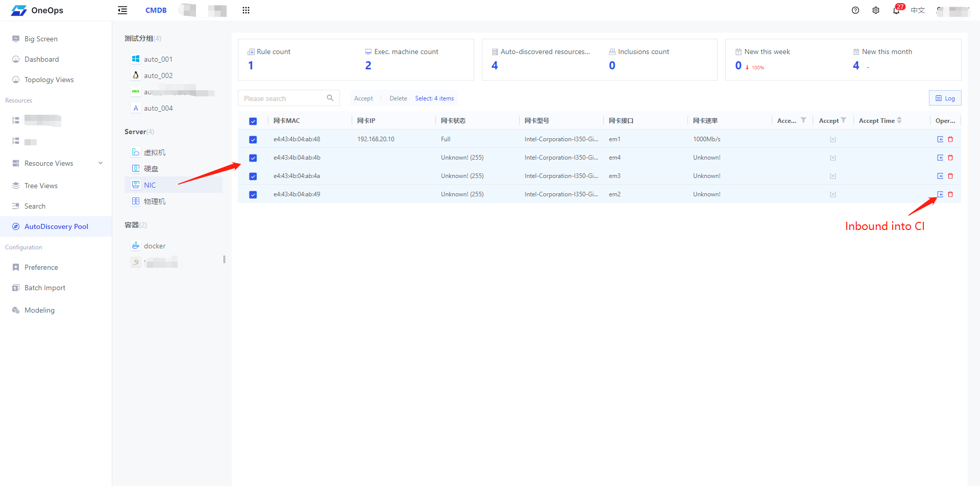Uncheck row e4:43:4b:04:ab:4b checkbox
This screenshot has height=486, width=980.
pos(253,158)
